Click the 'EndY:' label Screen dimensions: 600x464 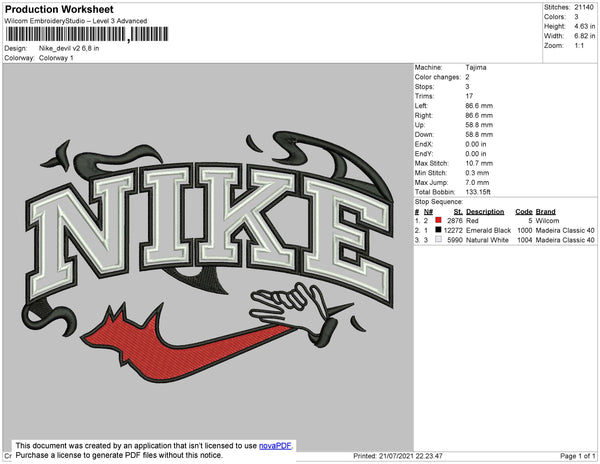[424, 154]
